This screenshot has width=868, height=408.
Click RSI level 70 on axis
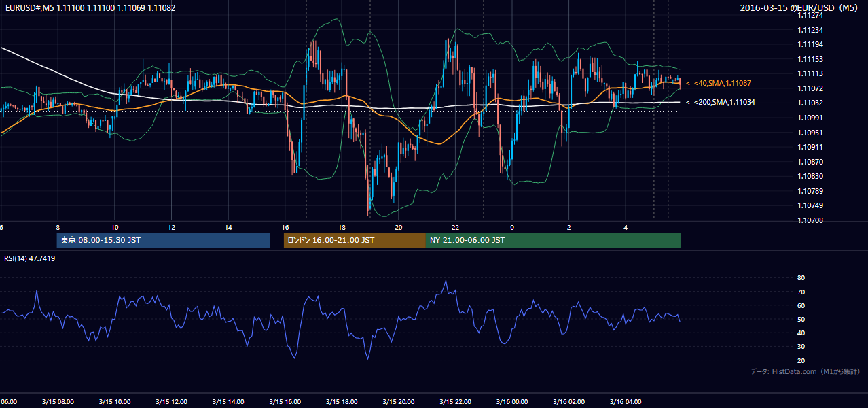tap(801, 292)
